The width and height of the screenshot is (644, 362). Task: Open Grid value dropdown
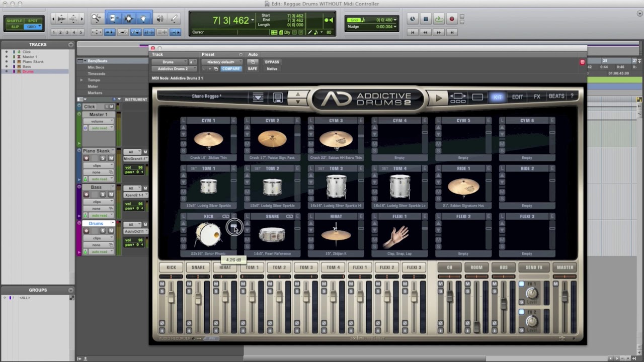pos(395,20)
